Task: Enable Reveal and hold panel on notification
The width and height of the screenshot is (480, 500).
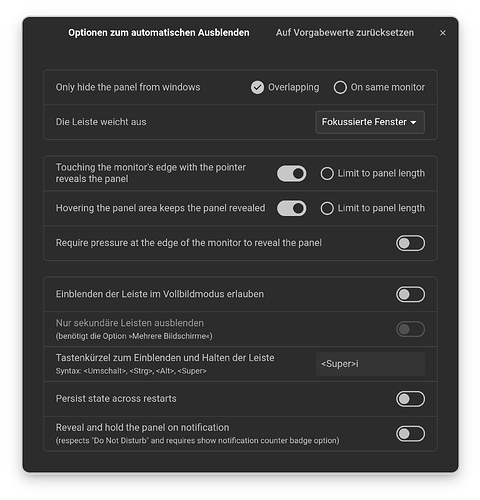Action: click(410, 434)
